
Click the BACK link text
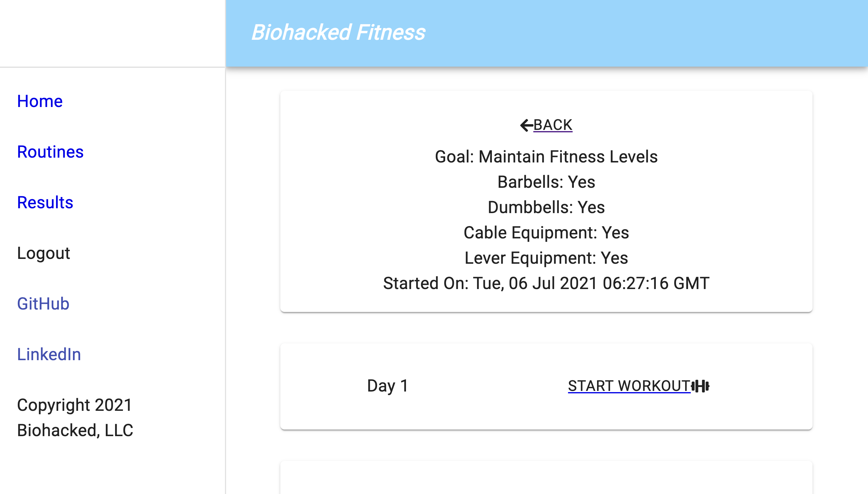[x=552, y=125]
